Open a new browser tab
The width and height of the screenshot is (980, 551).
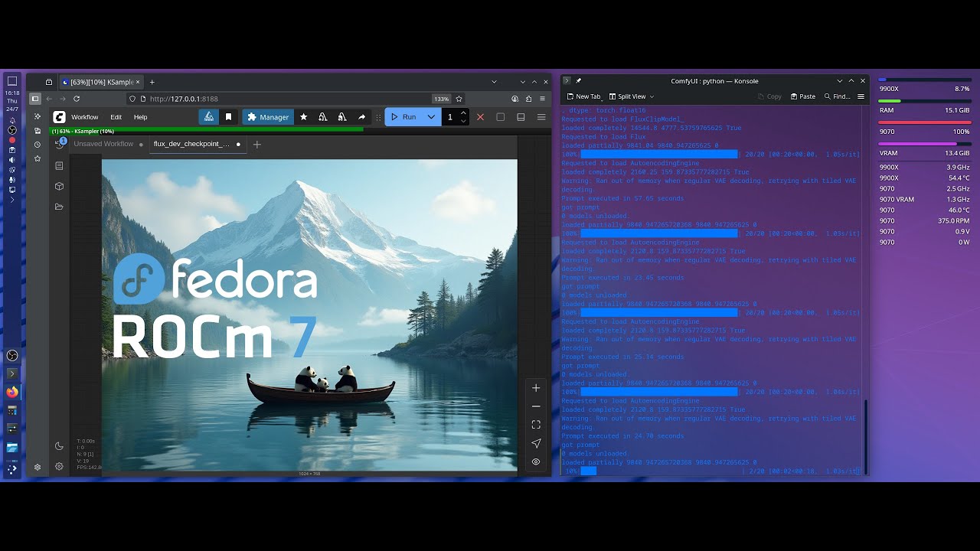tap(152, 82)
